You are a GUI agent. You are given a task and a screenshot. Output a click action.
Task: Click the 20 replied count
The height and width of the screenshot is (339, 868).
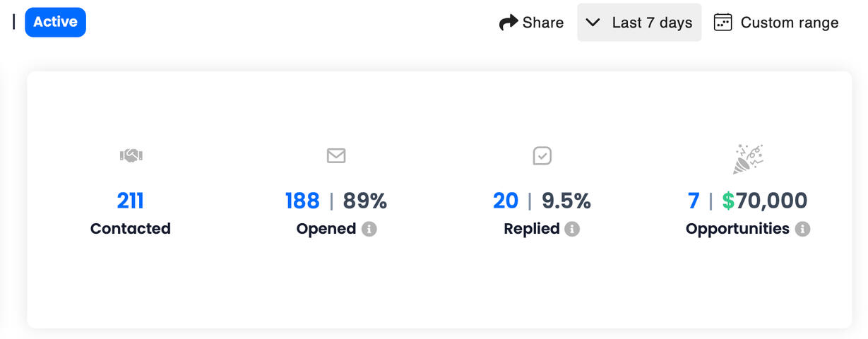[506, 201]
